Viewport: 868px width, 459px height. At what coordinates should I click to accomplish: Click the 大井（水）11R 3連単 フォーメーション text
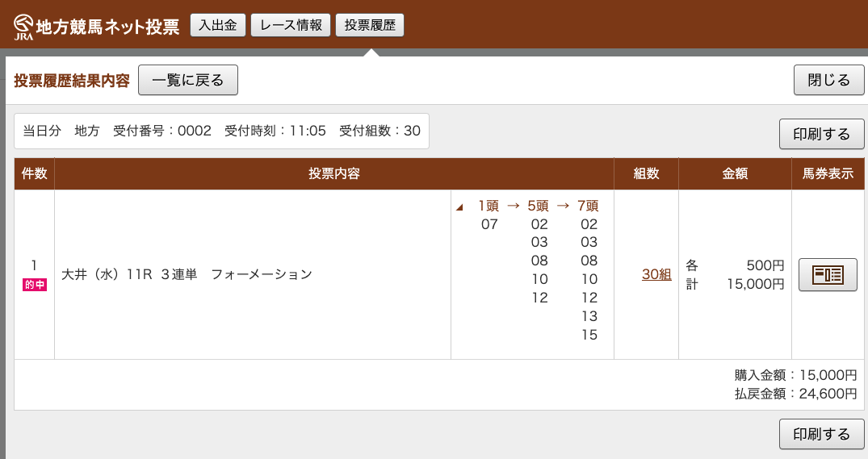(x=187, y=274)
